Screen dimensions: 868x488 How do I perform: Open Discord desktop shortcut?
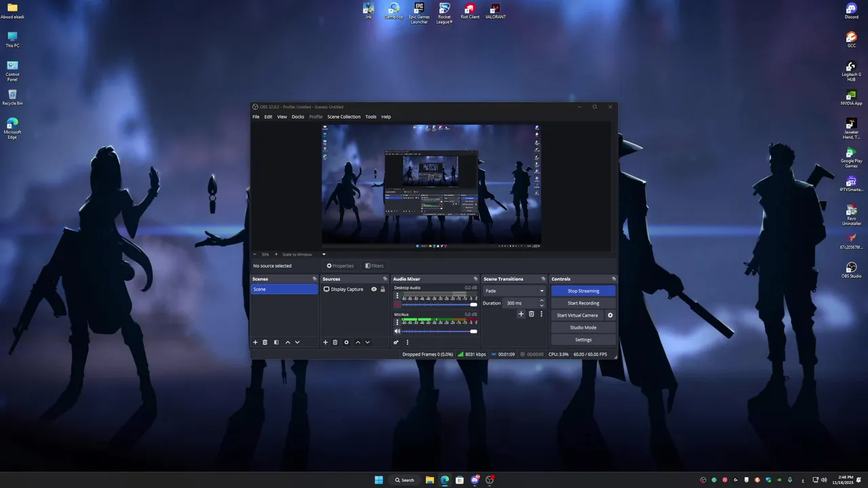coord(851,11)
